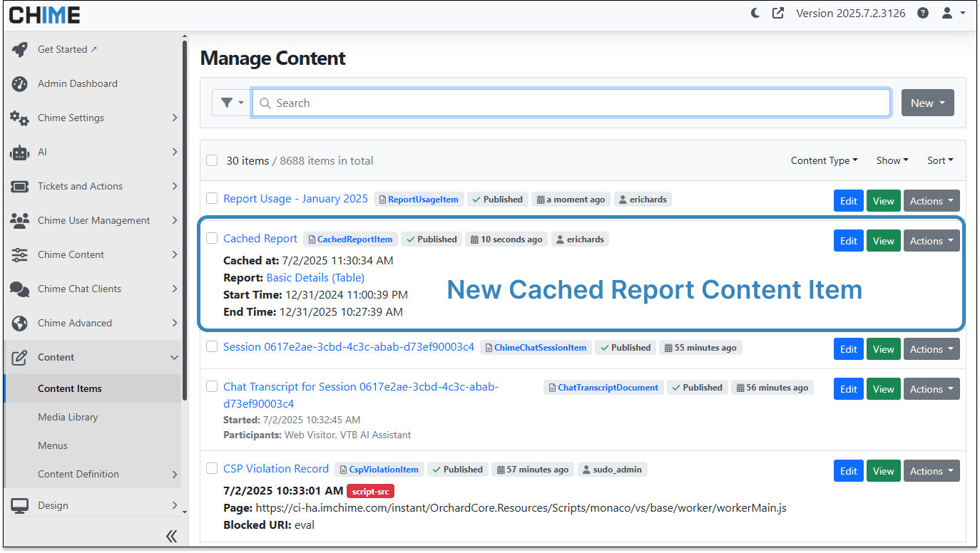
Task: Check the Chat Transcript row checkbox
Action: pyautogui.click(x=212, y=386)
